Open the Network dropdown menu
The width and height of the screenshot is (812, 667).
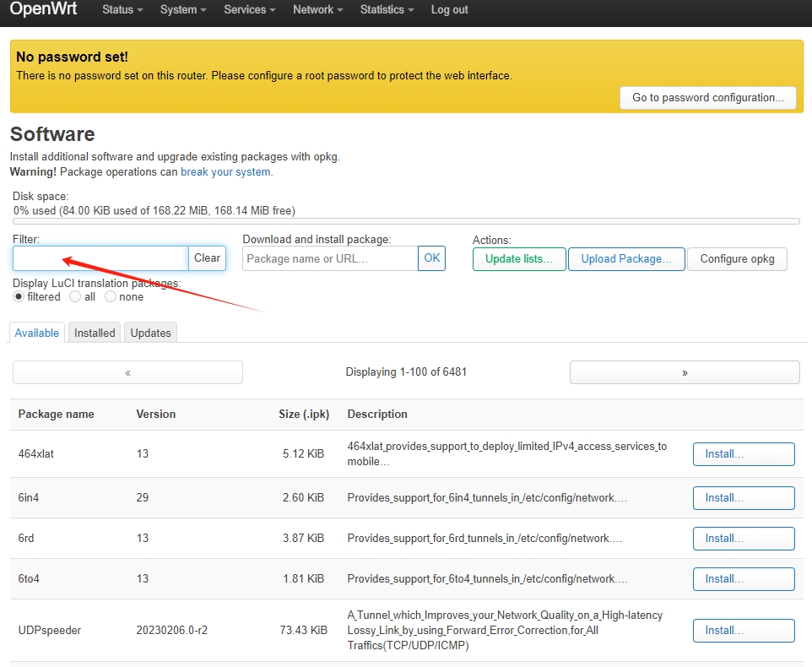click(318, 10)
